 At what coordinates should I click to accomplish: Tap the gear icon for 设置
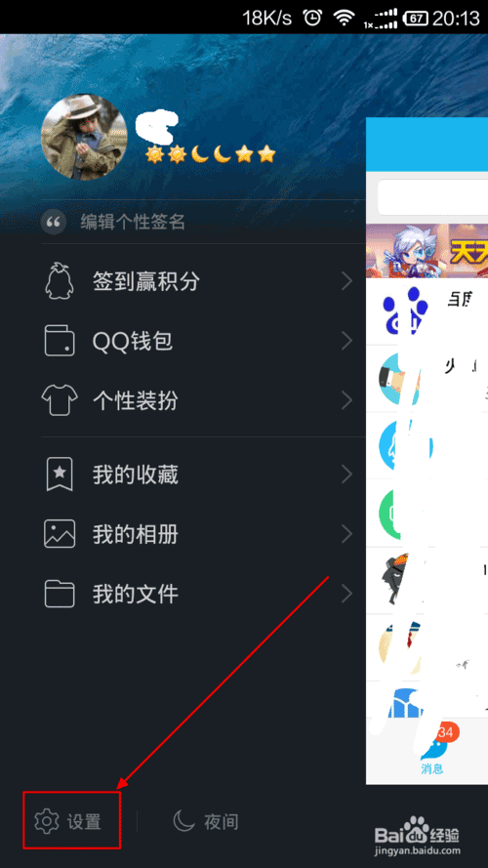(x=47, y=821)
